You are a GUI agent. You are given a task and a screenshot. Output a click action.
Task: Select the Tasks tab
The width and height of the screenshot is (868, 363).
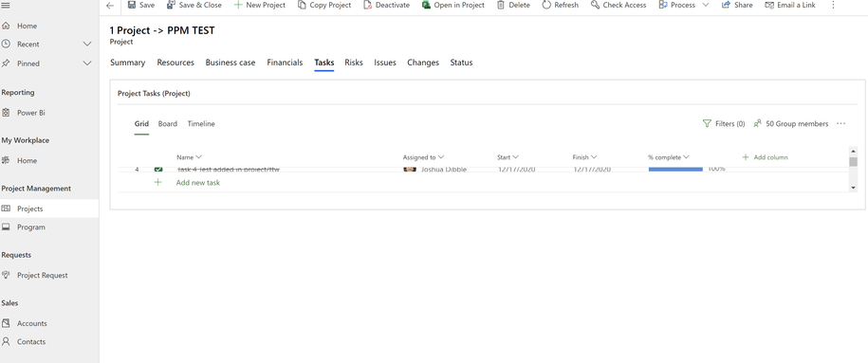click(323, 63)
